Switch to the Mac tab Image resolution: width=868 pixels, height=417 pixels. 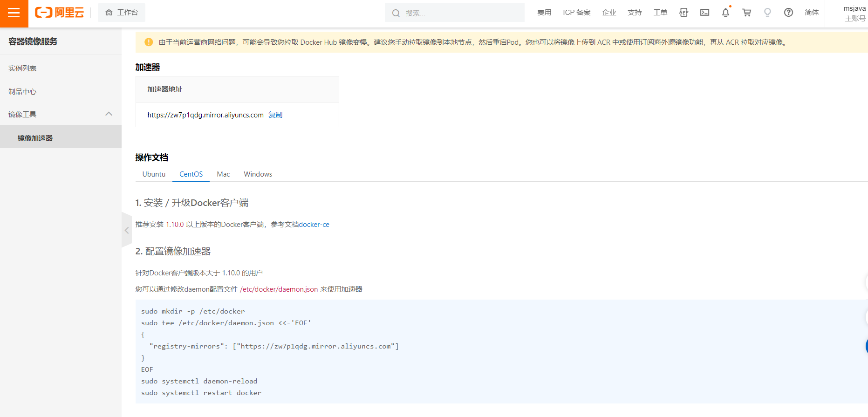pyautogui.click(x=223, y=174)
